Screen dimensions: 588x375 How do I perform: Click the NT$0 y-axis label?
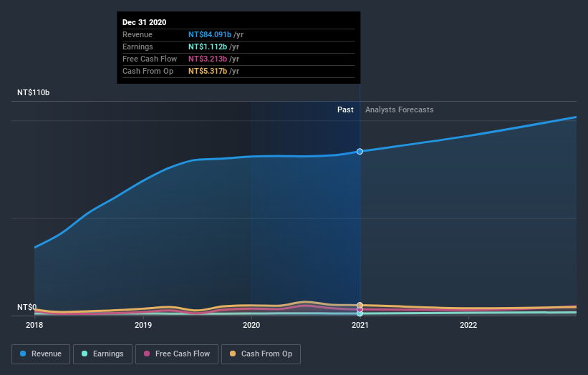27,307
